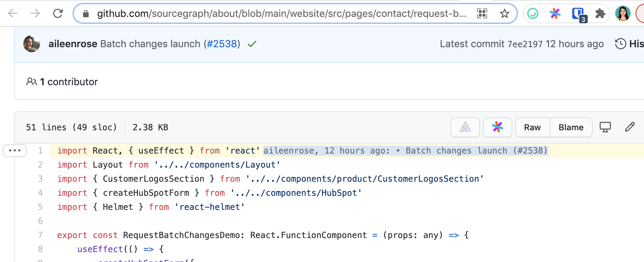
Task: Select line number 4
Action: click(40, 193)
